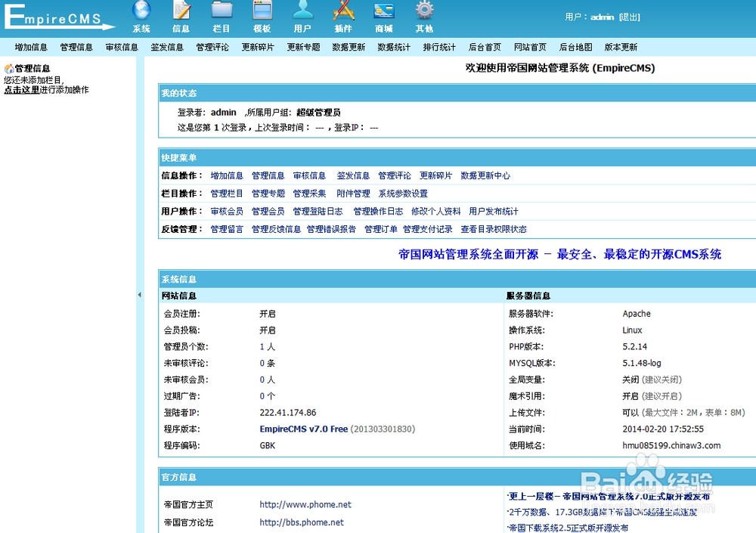Open 增加信息 in the quick menu
The image size is (756, 533).
click(227, 175)
